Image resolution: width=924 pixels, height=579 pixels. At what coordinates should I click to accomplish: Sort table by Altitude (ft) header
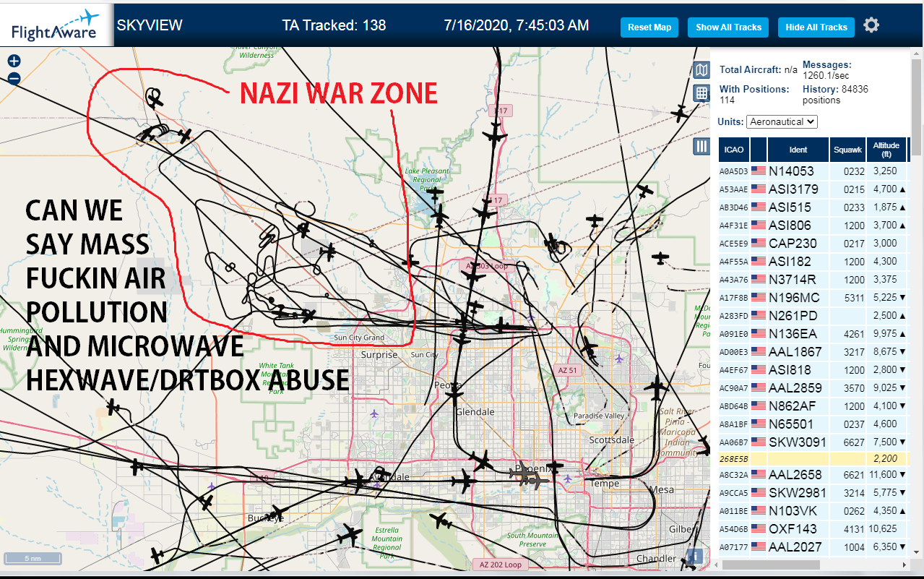point(886,150)
